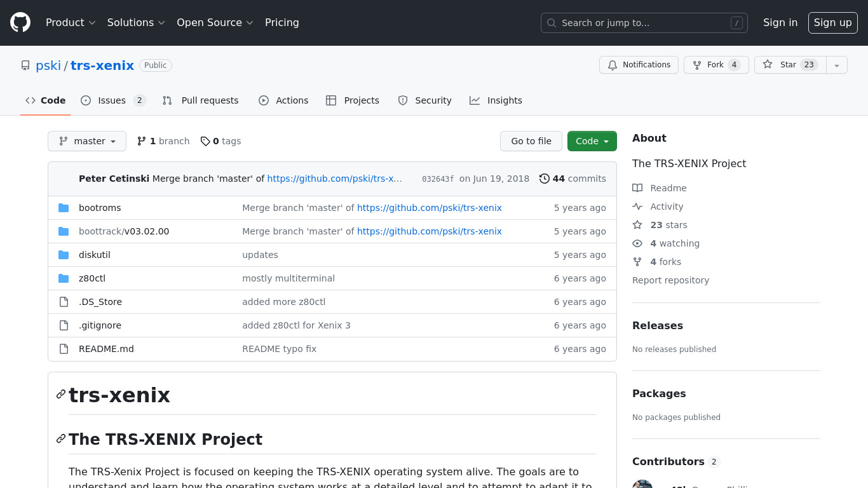868x488 pixels.
Task: Open the trs-xenix repository link
Action: click(102, 65)
